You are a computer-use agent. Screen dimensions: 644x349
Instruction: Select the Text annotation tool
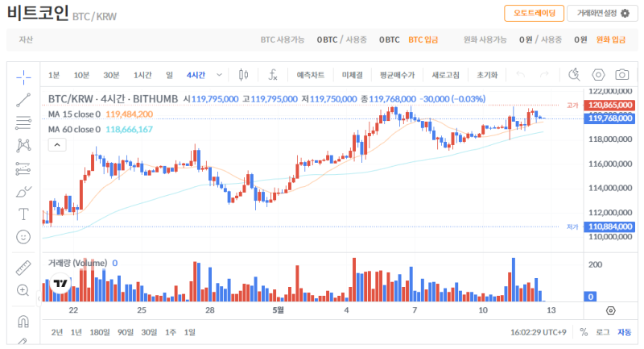tap(23, 214)
